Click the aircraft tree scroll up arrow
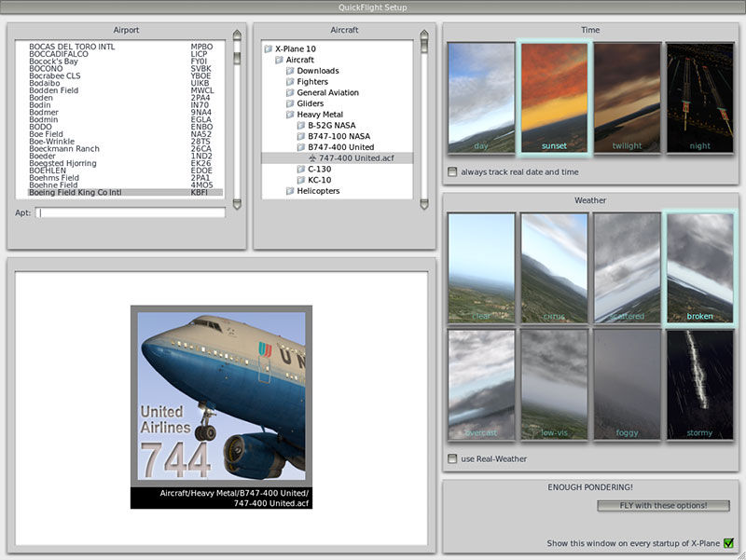The image size is (746, 560). [424, 35]
